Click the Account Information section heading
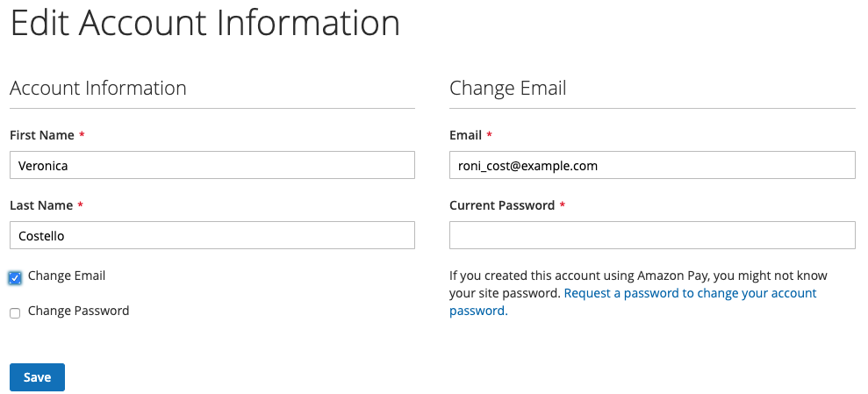This screenshot has height=394, width=868. click(x=97, y=88)
